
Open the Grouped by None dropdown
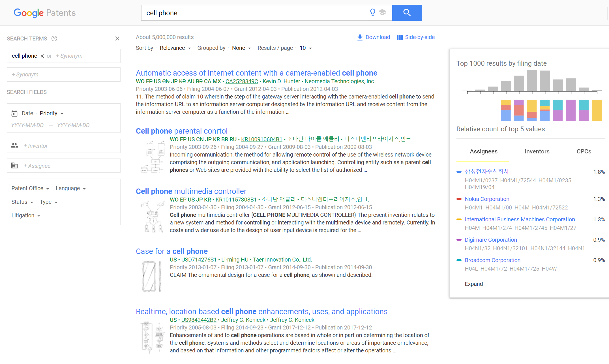click(241, 48)
